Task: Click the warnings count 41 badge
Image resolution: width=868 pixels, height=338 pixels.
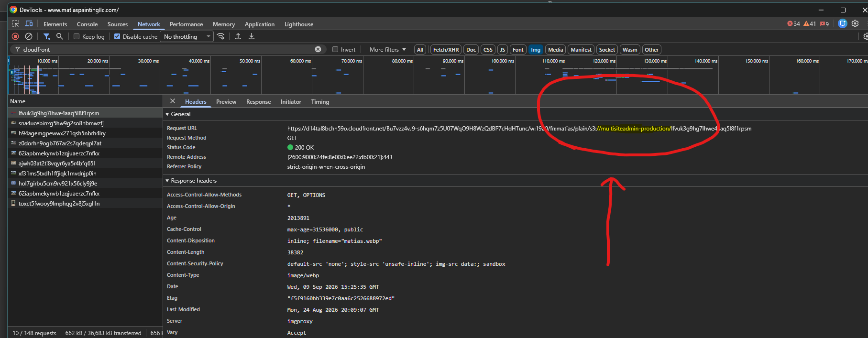Action: pyautogui.click(x=810, y=23)
